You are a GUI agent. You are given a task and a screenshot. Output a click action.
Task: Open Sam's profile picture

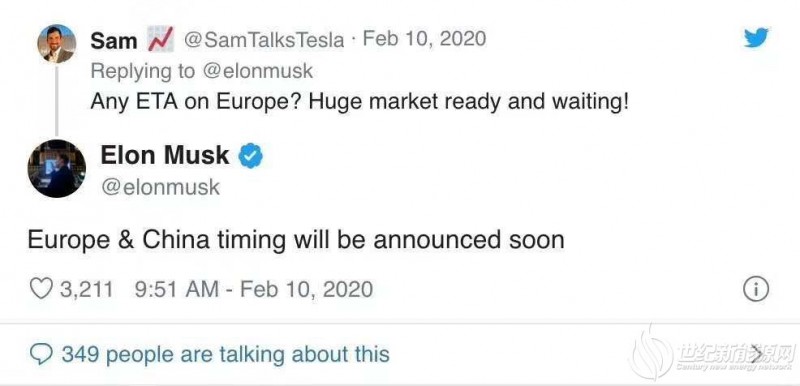[x=57, y=43]
